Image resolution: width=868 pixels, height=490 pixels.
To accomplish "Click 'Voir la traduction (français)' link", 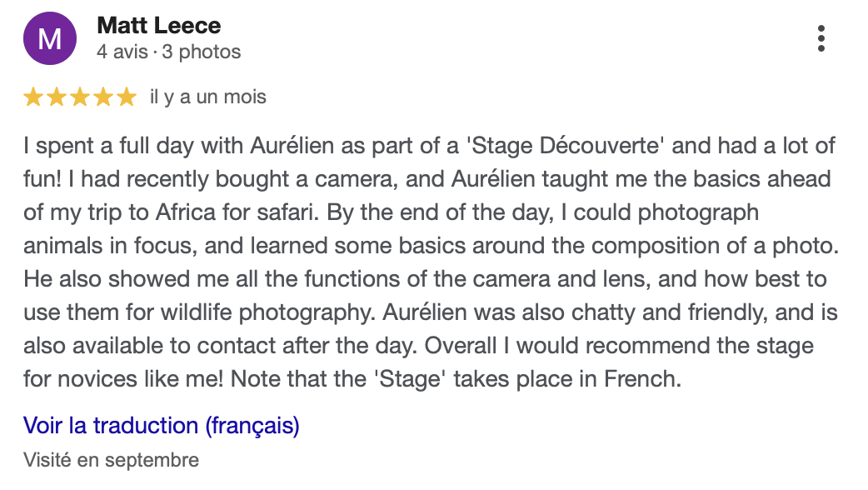I will (x=161, y=426).
